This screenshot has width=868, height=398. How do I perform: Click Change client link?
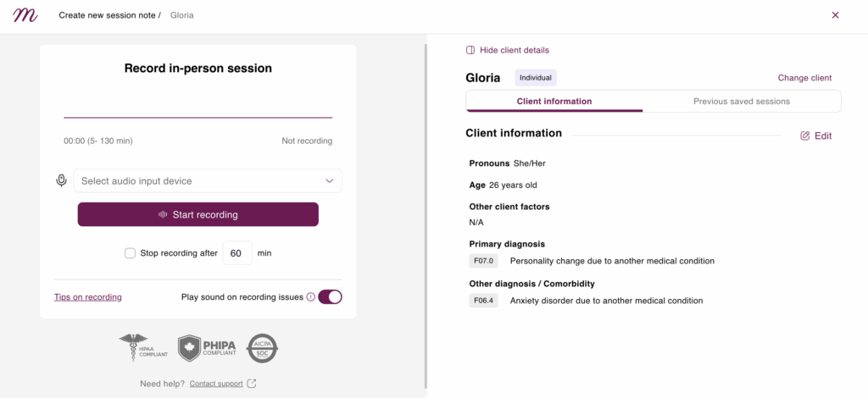[804, 78]
